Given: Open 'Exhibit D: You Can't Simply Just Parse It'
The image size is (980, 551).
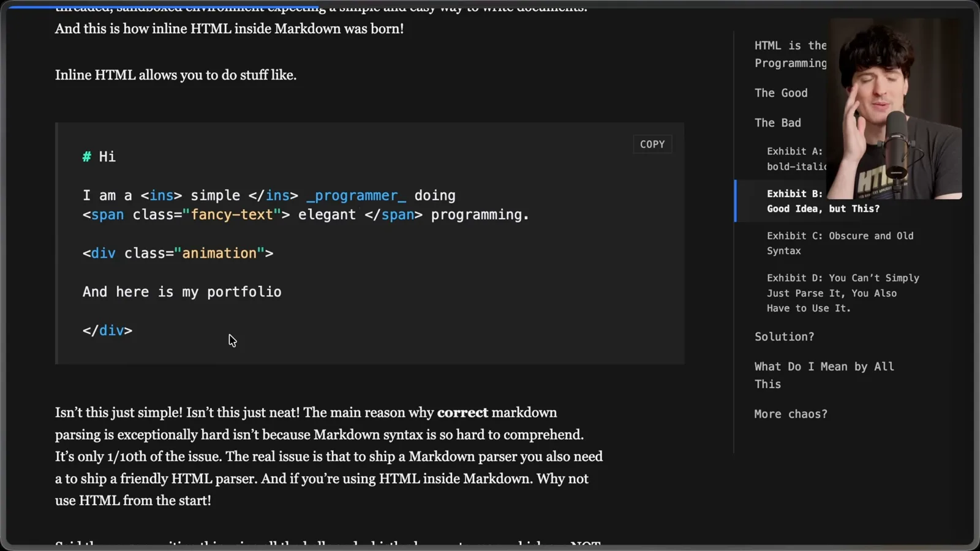Looking at the screenshot, I should click(x=843, y=293).
